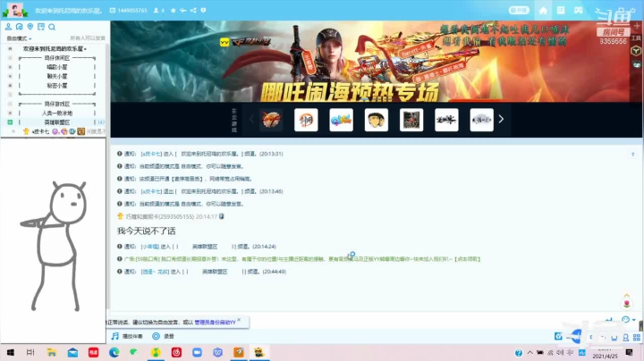This screenshot has width=644, height=361.
Task: Expand the root channel 欢迎来到托尼玛的欢乐屋
Action: [55, 49]
